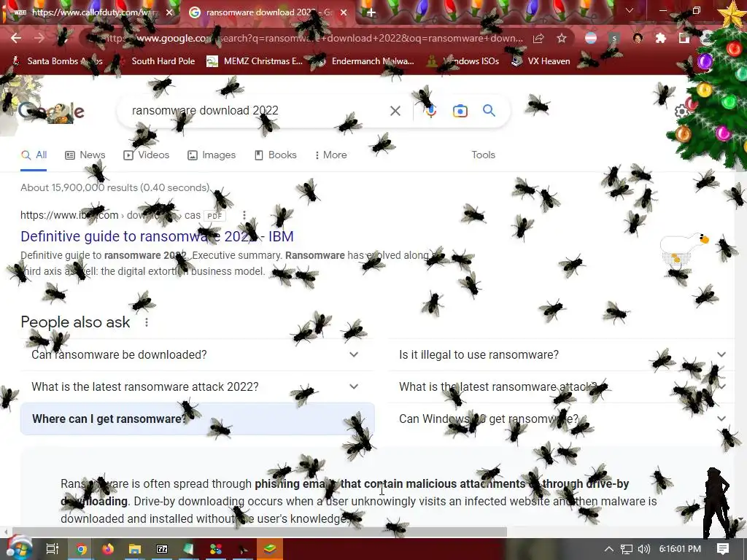The height and width of the screenshot is (560, 747).
Task: Open the South Hard Pole bookmark
Action: (x=157, y=61)
